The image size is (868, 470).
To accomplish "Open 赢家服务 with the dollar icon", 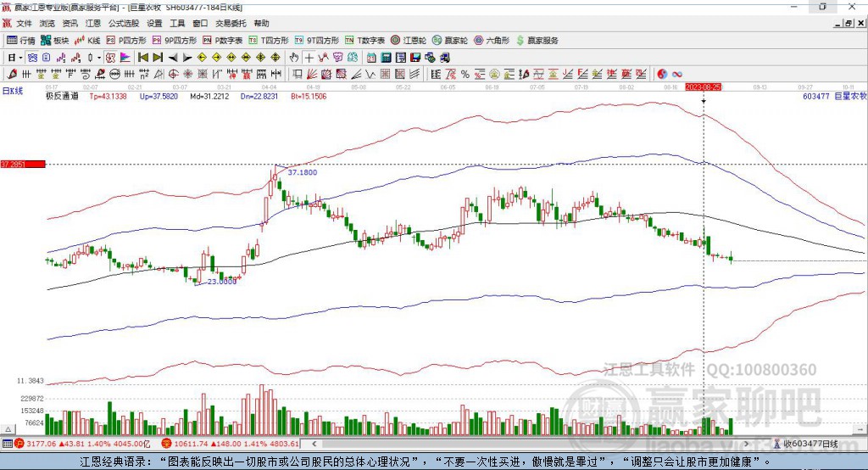I will tap(537, 41).
